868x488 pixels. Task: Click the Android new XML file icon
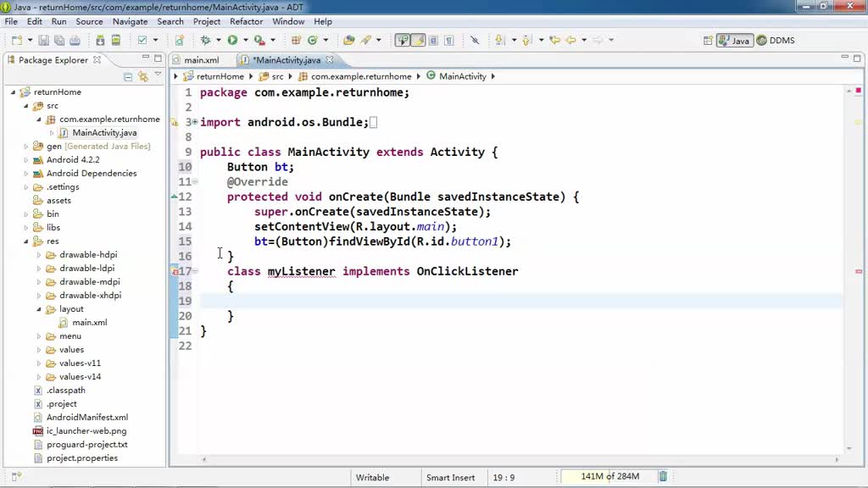(180, 41)
